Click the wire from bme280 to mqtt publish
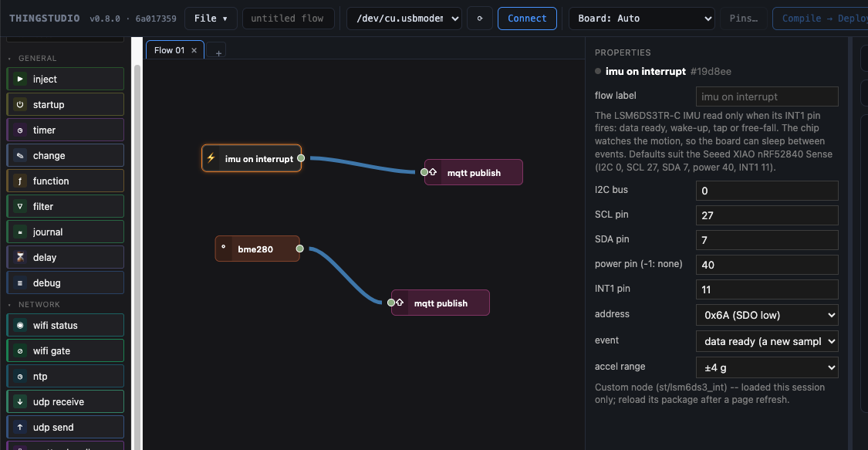 point(346,276)
